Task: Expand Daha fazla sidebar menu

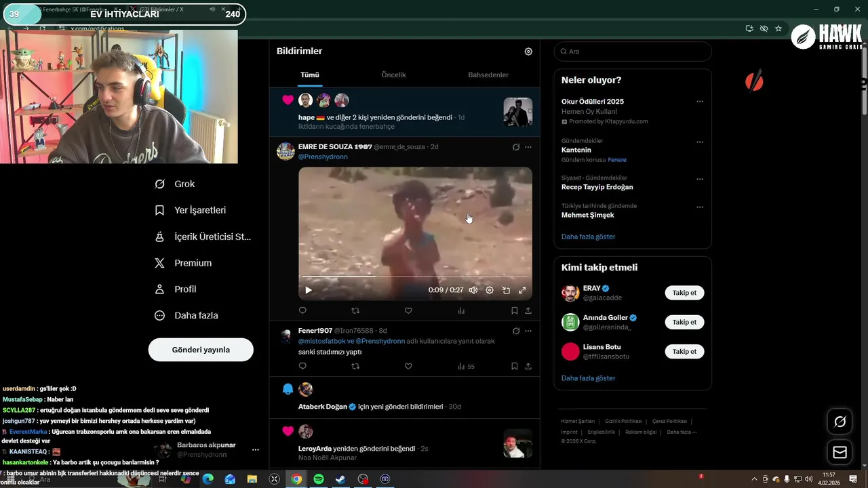Action: pos(186,315)
